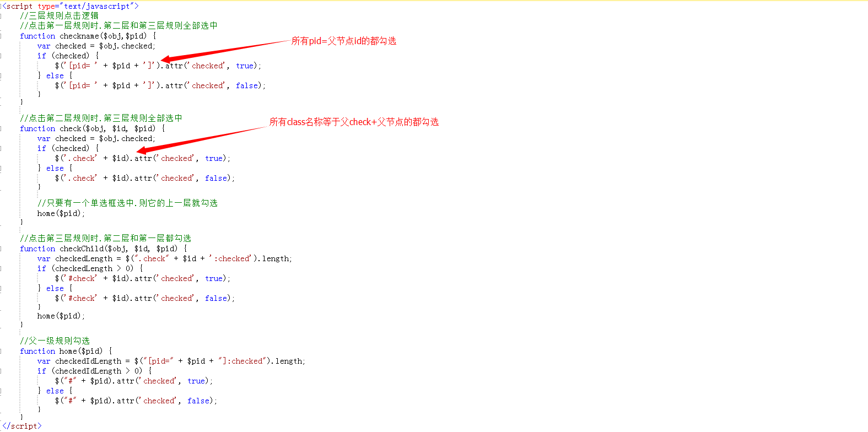
Task: Click the "var checkedIdLength" assignment line
Action: pos(171,361)
